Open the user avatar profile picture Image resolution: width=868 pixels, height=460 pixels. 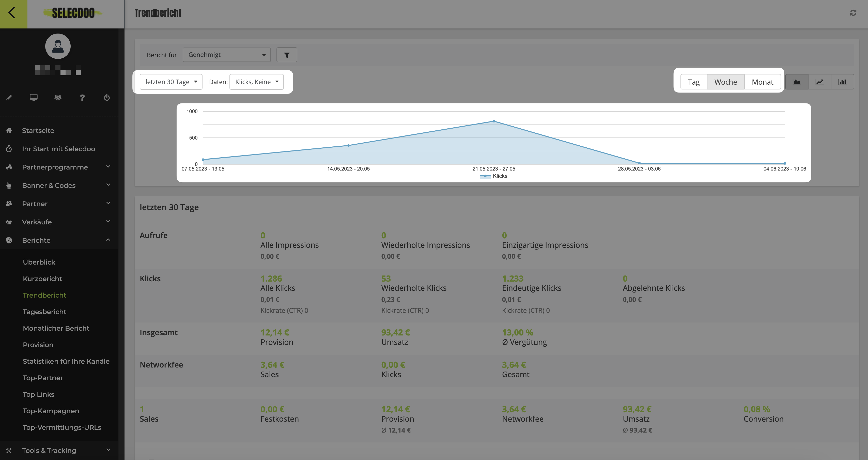(x=58, y=46)
